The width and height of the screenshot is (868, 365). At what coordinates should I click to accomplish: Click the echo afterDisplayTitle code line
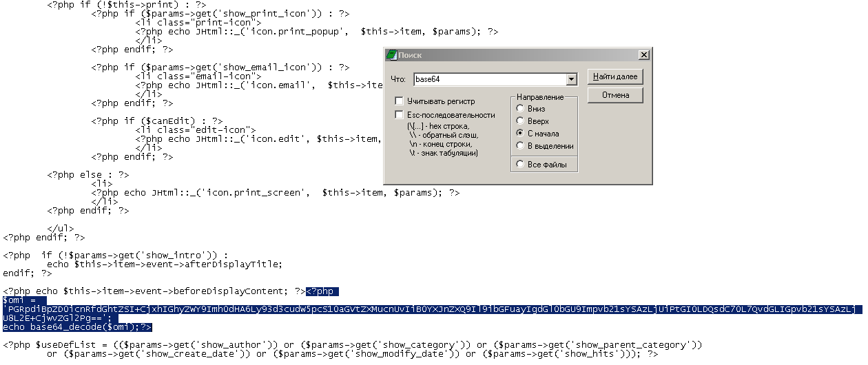pyautogui.click(x=164, y=264)
